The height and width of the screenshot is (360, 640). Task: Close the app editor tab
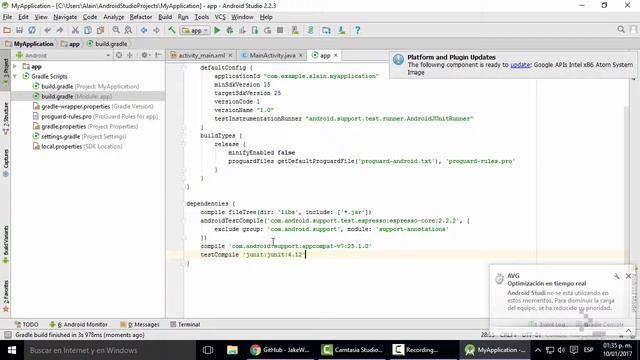pos(336,55)
